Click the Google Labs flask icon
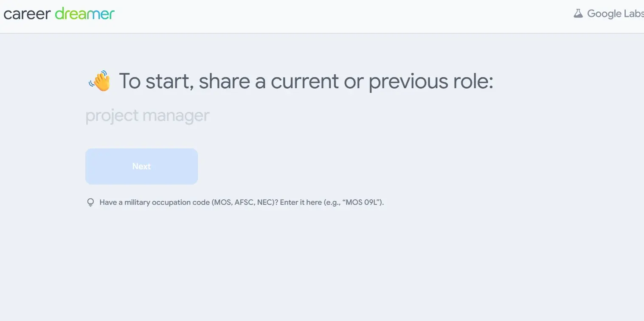 (578, 14)
